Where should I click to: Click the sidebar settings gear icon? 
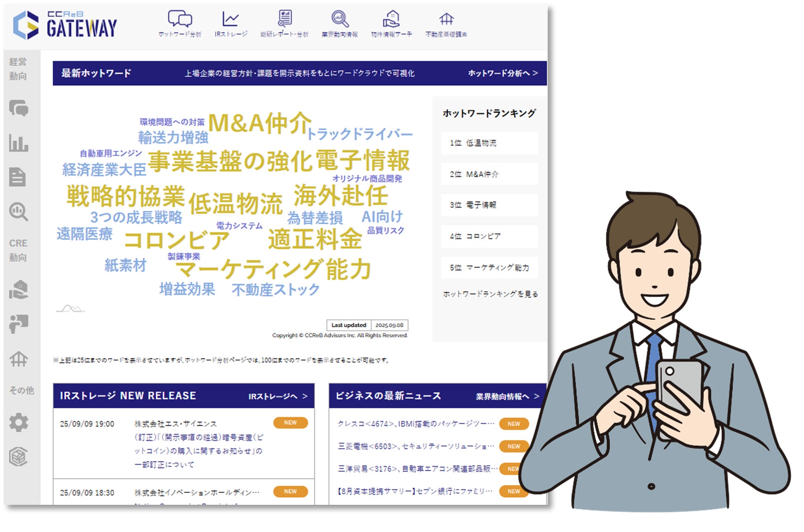tap(19, 423)
